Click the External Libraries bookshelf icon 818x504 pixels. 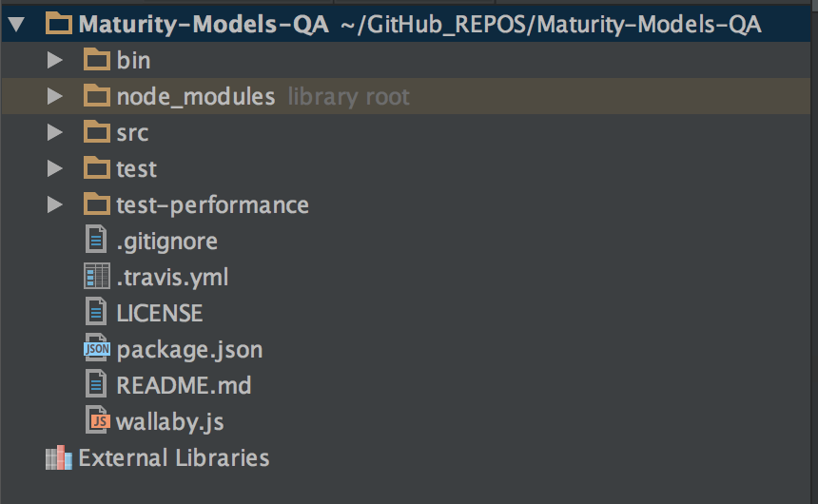pos(59,458)
